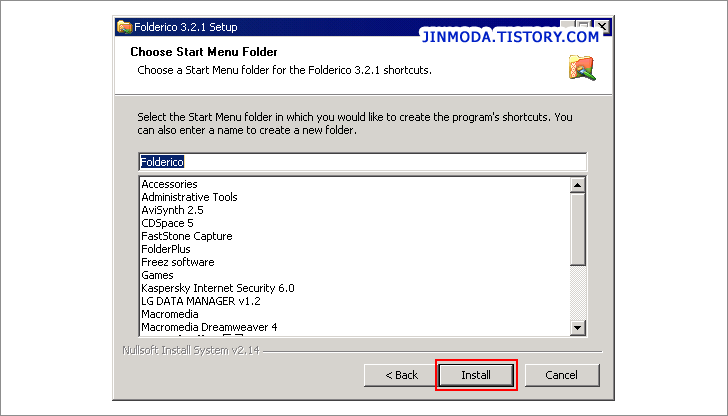
Task: Pick Macromedia Dreamweaver 4 entry
Action: tap(209, 327)
